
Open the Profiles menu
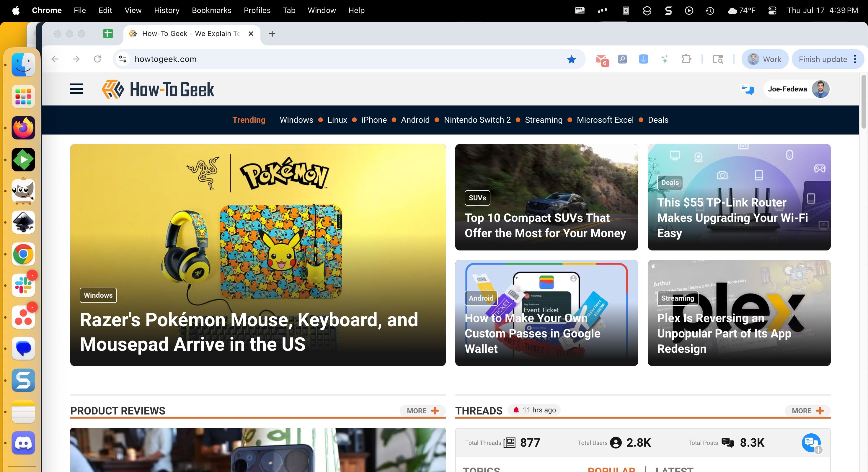[257, 10]
